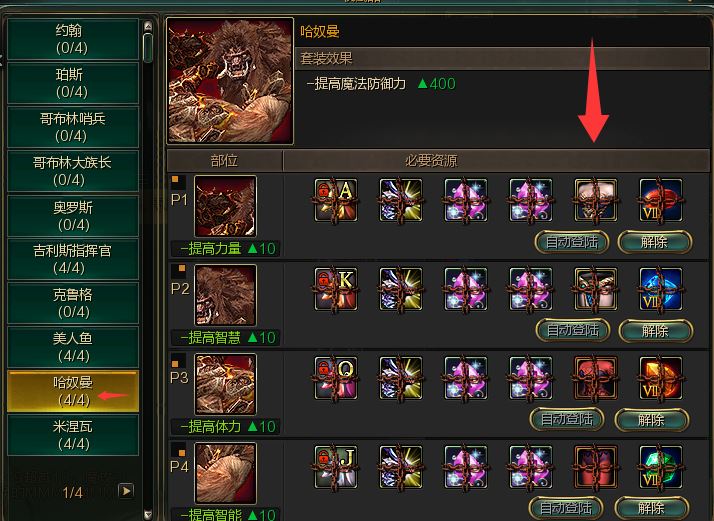Click the P2 monster face thumbnail

point(225,295)
